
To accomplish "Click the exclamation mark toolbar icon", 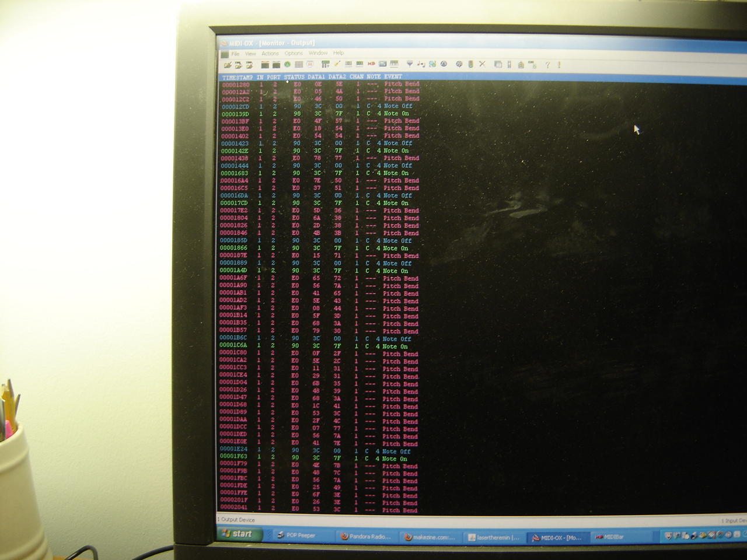I will point(559,65).
